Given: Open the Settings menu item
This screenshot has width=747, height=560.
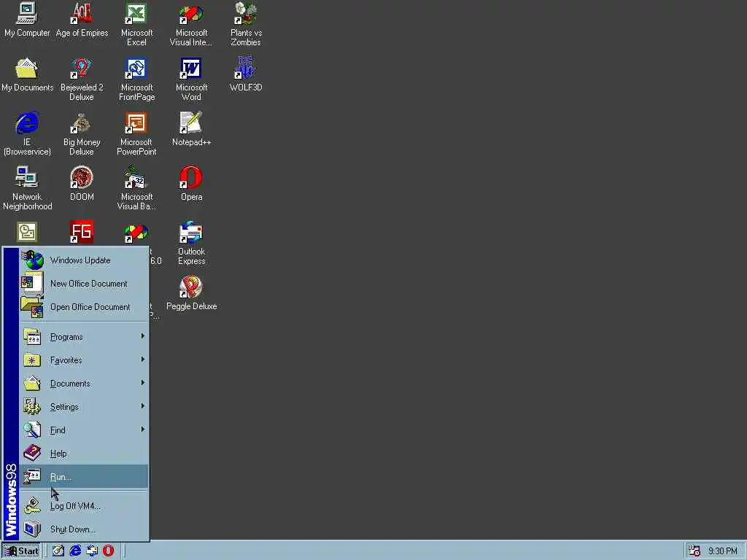Looking at the screenshot, I should click(x=84, y=407).
